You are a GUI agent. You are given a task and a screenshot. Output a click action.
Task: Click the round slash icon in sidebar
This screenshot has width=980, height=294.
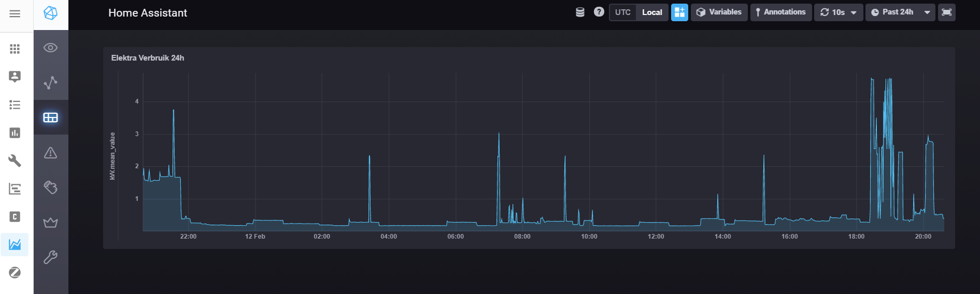(15, 272)
